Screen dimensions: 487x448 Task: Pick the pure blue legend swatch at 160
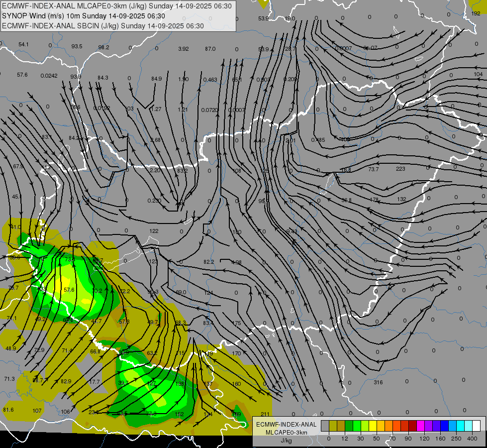click(445, 426)
